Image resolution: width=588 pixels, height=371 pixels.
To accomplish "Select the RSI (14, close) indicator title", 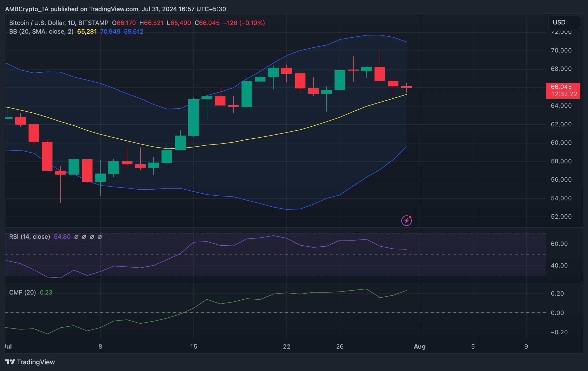I will click(x=30, y=237).
